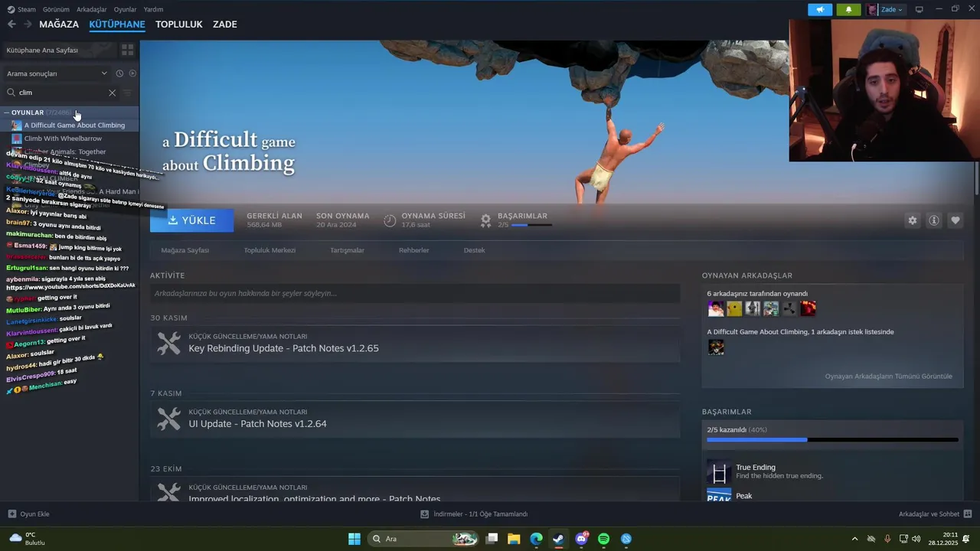The width and height of the screenshot is (980, 551).
Task: Open the achievements gear icon
Action: [x=485, y=220]
